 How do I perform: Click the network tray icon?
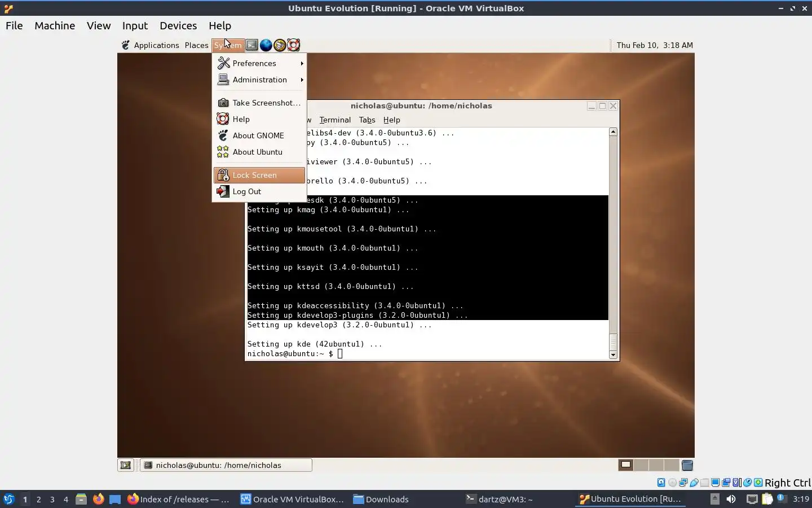(x=752, y=499)
